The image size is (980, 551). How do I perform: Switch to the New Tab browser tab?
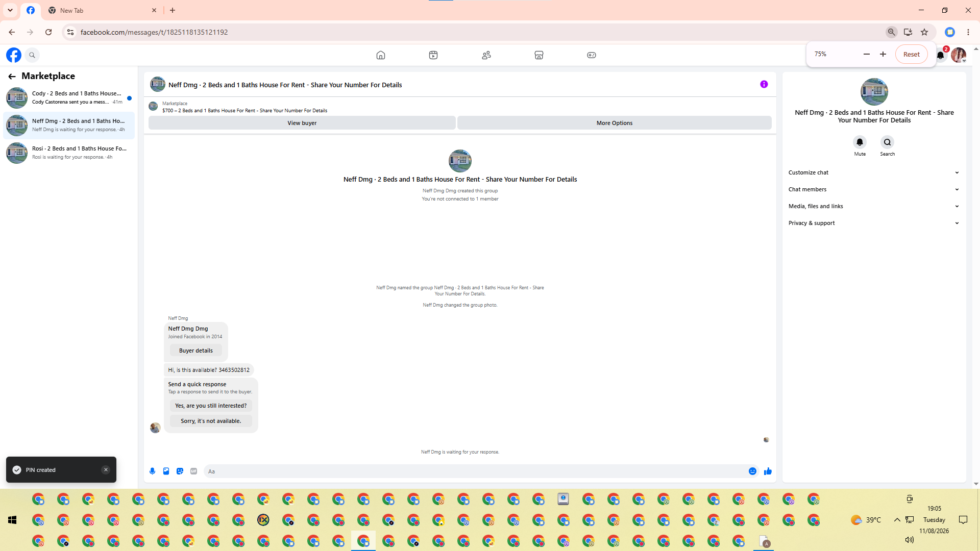(102, 10)
